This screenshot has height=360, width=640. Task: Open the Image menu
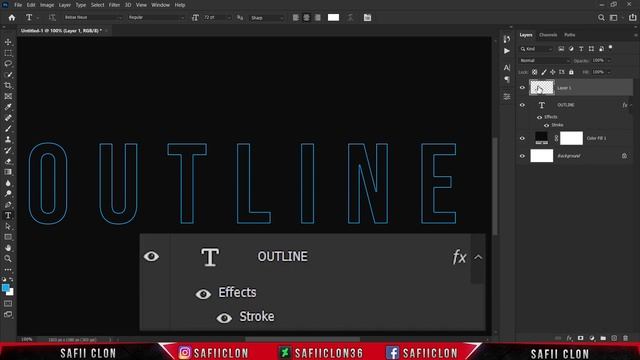(x=47, y=5)
